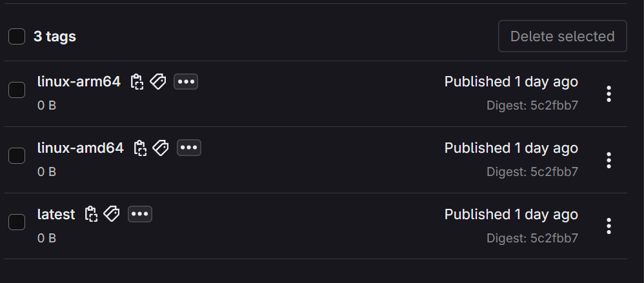Viewport: 644px width, 283px height.
Task: Open kebab menu for latest row
Action: 609,226
